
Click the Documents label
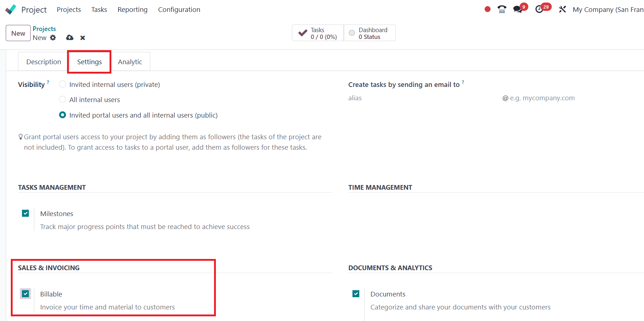tap(388, 294)
